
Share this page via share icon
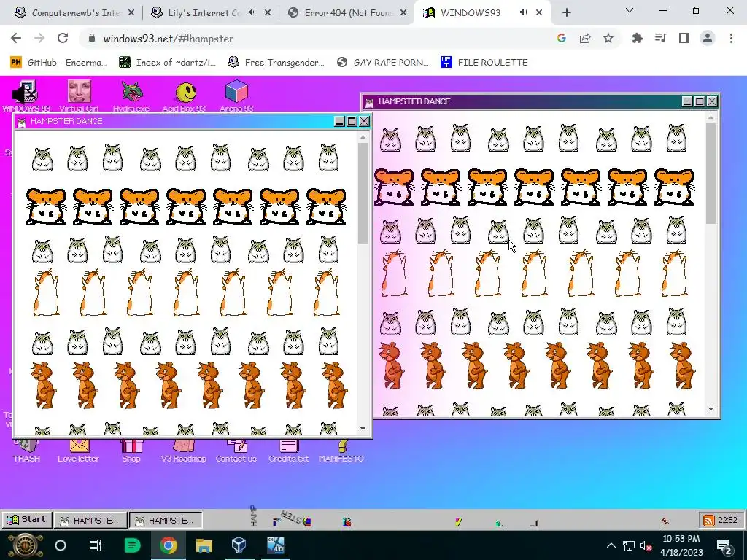coord(585,38)
